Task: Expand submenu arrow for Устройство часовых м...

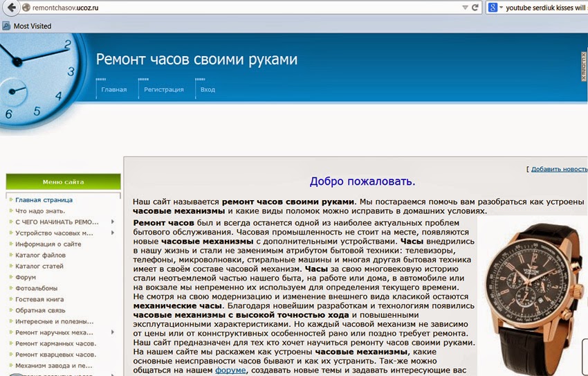Action: coord(113,233)
